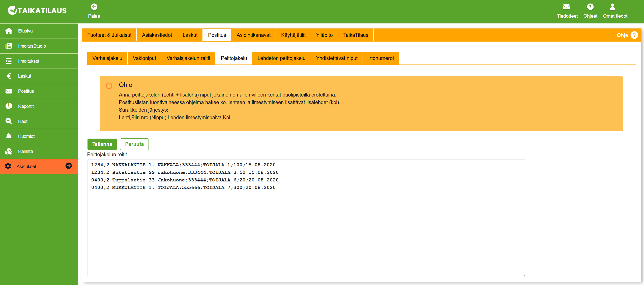Image resolution: width=644 pixels, height=285 pixels.
Task: Click the text area resize handle
Action: pos(524,275)
